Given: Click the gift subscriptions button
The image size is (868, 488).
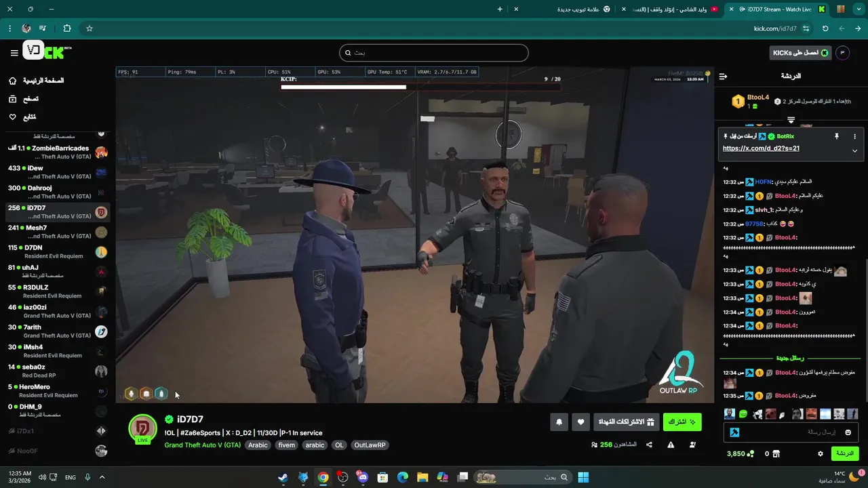Looking at the screenshot, I should 625,422.
